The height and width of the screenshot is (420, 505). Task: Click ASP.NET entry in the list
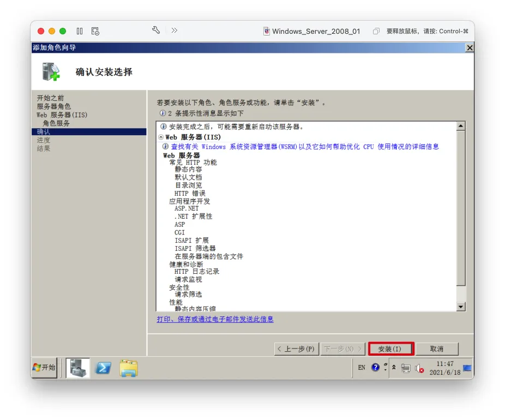click(187, 209)
